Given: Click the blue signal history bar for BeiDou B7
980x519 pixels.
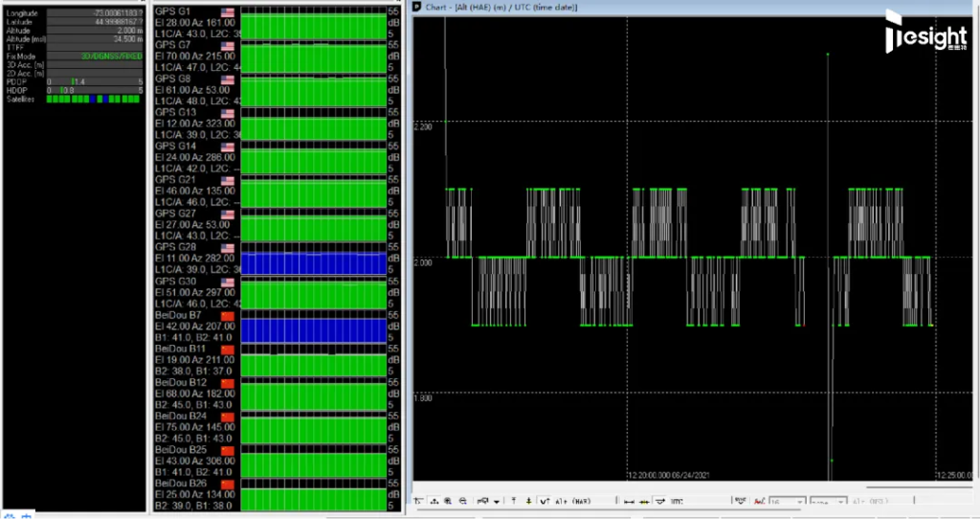Looking at the screenshot, I should click(x=314, y=330).
